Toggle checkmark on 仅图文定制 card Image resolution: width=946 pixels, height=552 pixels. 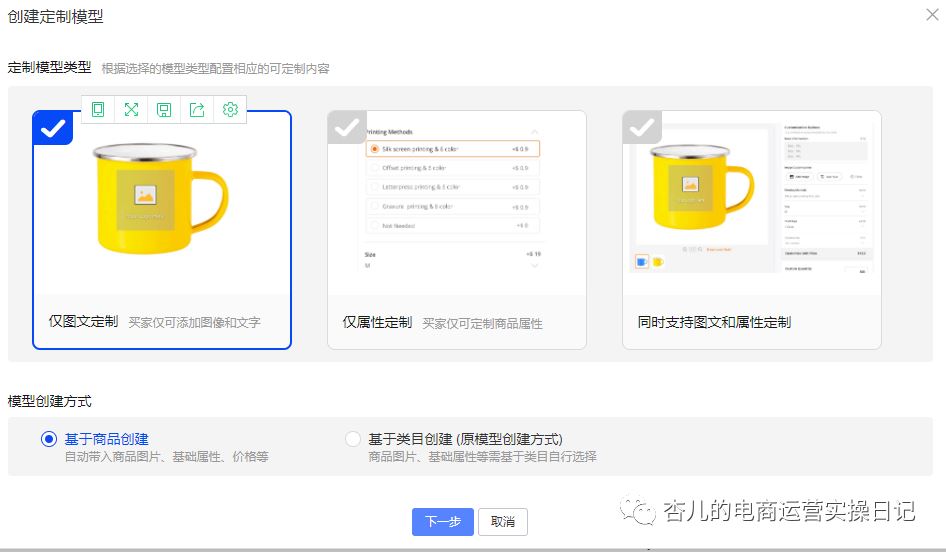52,128
